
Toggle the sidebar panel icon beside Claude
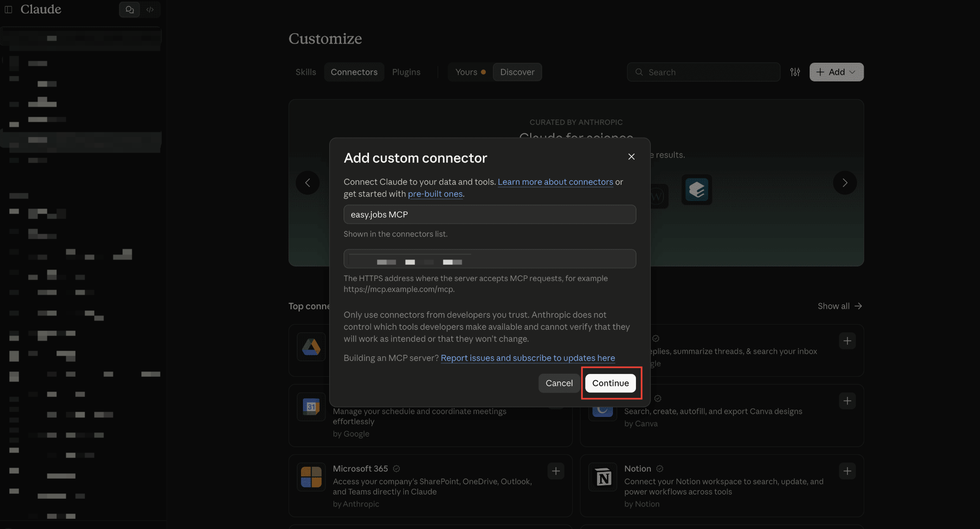pos(8,10)
